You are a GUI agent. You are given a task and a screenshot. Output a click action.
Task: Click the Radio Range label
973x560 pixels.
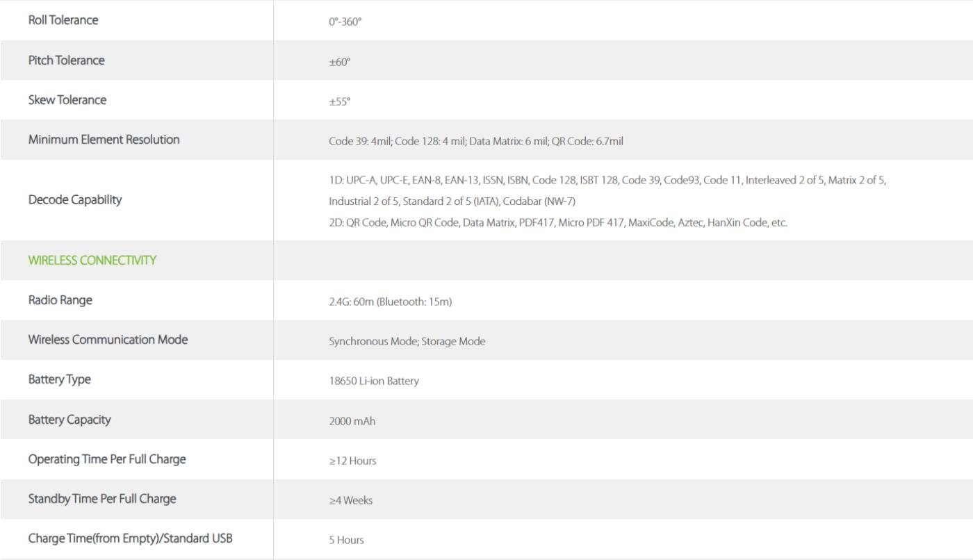60,300
